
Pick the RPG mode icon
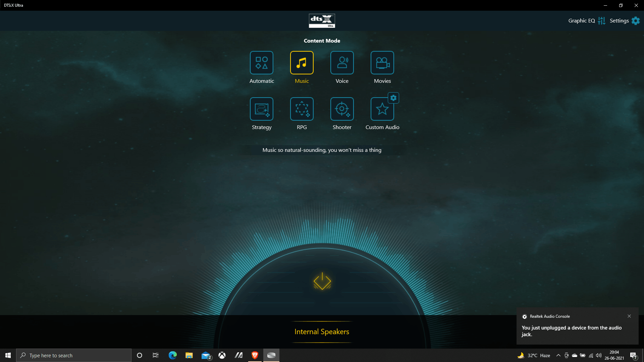(302, 109)
